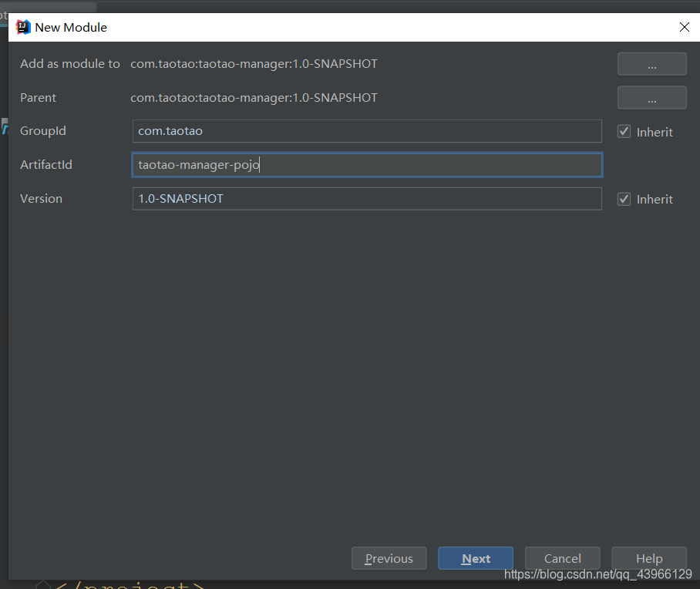Select the 'Add as module to' taotao-manager value text
This screenshot has height=589, width=700.
point(254,64)
